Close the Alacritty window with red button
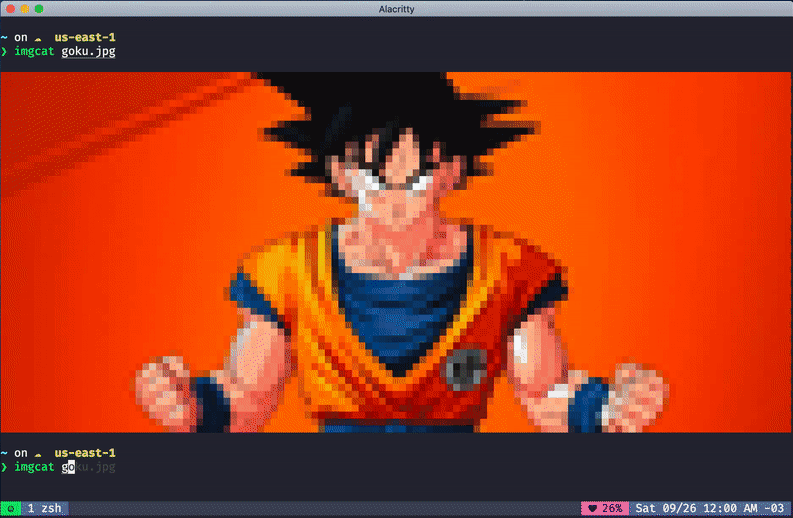 pos(10,9)
